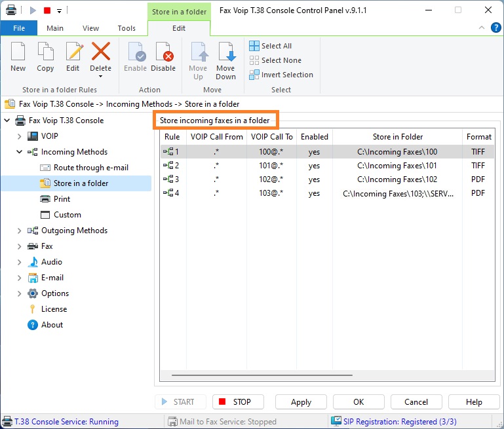Select rule 1 row icon

[168, 151]
